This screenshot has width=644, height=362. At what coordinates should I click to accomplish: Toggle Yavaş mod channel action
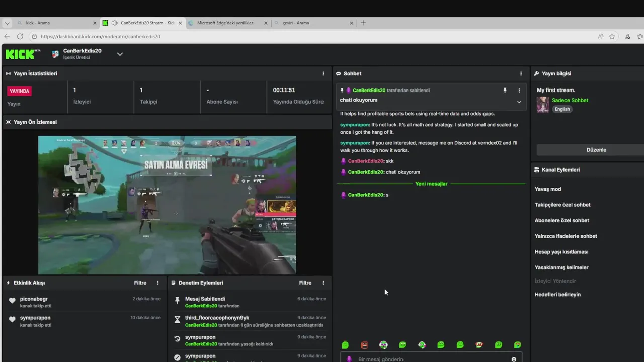pos(548,189)
